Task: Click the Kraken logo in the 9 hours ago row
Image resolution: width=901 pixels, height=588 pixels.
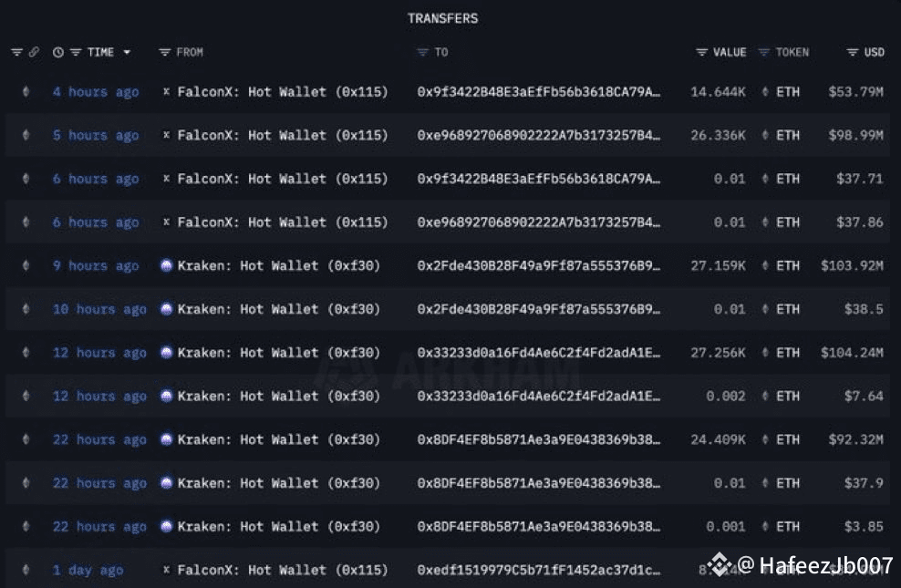Action: coord(166,265)
